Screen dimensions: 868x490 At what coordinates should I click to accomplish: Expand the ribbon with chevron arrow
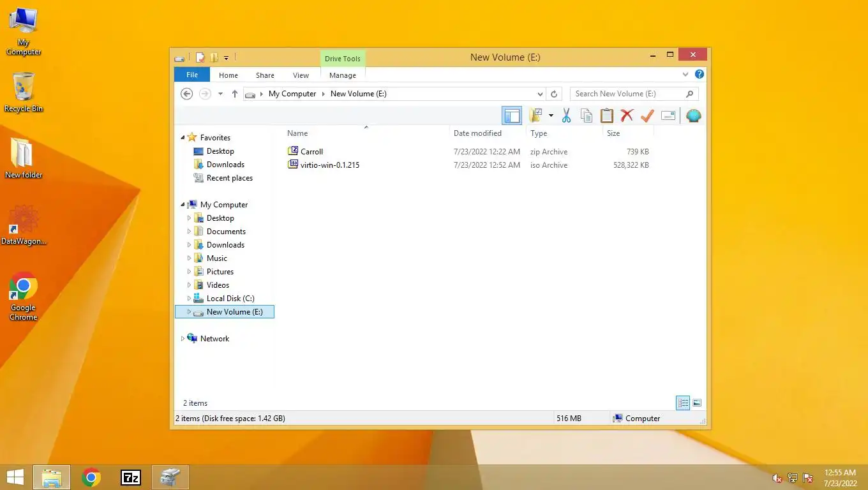(685, 75)
